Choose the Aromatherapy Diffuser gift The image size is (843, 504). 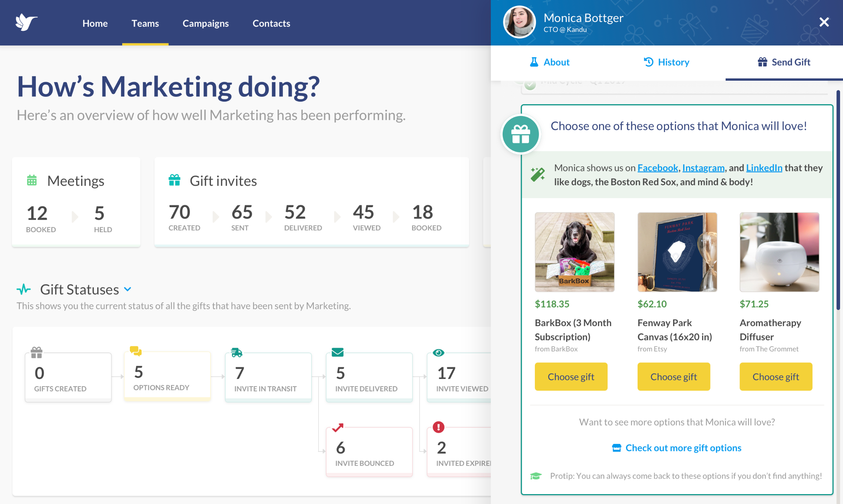pos(776,377)
